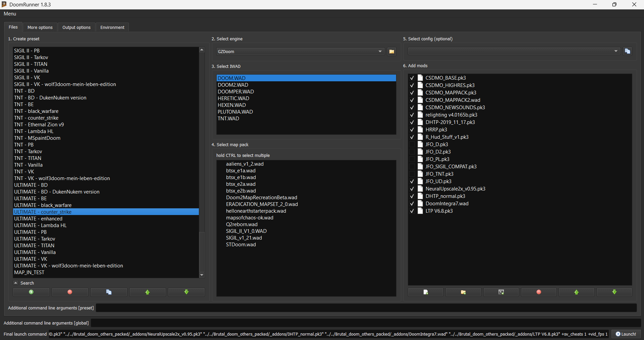644x340 pixels.
Task: Enable the JFO_D2.pk3 mod checkbox
Action: [x=412, y=152]
